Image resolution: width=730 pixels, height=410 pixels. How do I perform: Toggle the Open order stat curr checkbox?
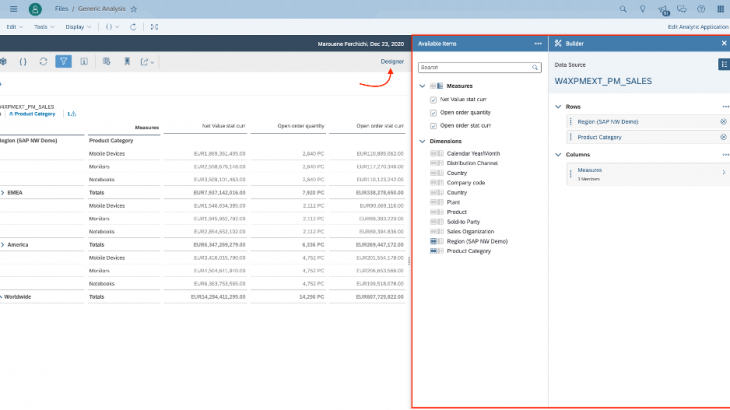coord(433,126)
